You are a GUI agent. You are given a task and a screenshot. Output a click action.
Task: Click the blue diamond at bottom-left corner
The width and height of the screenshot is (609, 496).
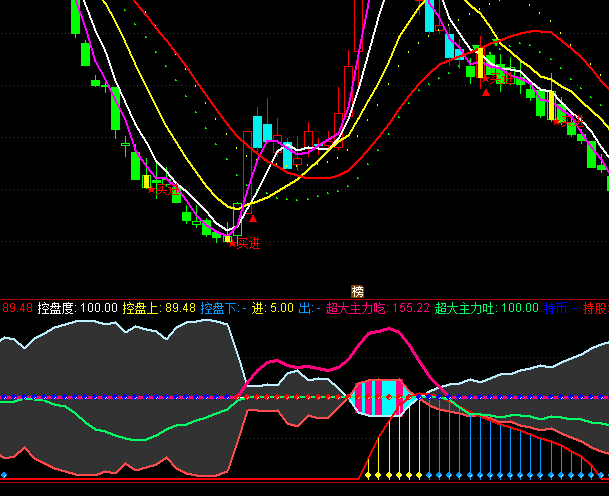coord(4,474)
